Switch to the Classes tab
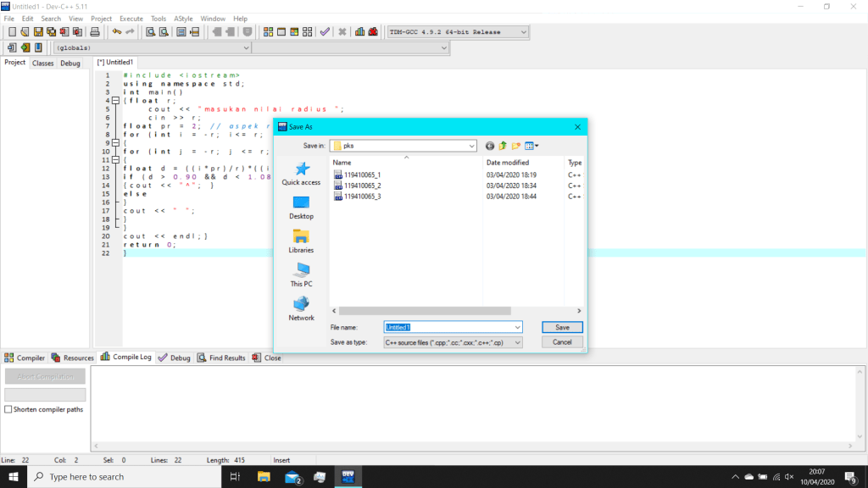868x488 pixels. [42, 64]
